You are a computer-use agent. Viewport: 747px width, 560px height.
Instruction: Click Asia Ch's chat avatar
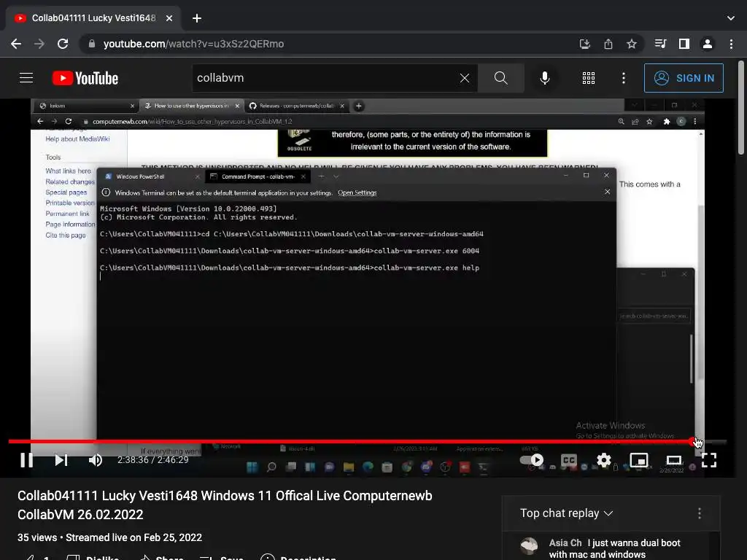[529, 545]
